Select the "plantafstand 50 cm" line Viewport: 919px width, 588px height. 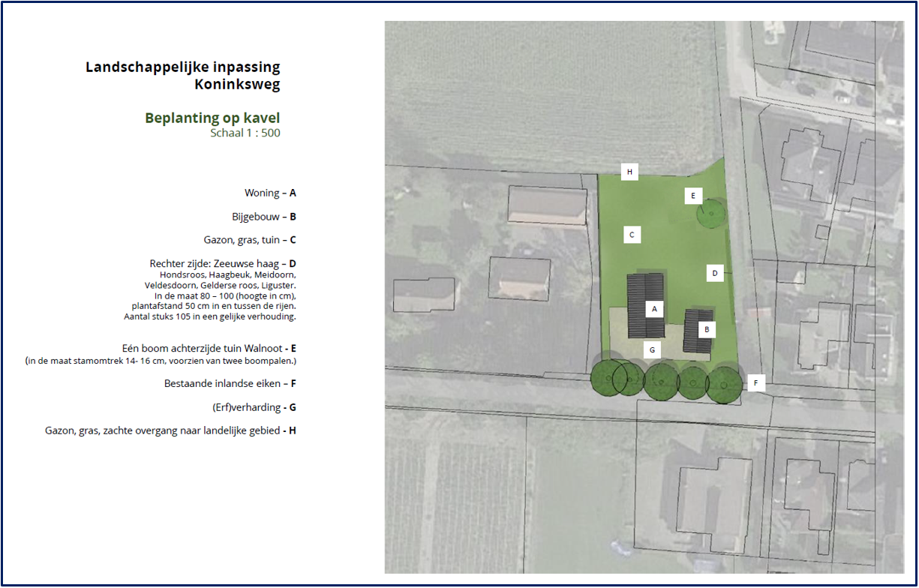(x=214, y=306)
